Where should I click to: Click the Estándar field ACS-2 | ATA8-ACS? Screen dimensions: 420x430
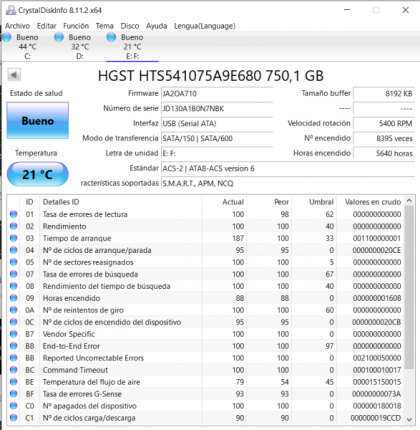pos(288,168)
